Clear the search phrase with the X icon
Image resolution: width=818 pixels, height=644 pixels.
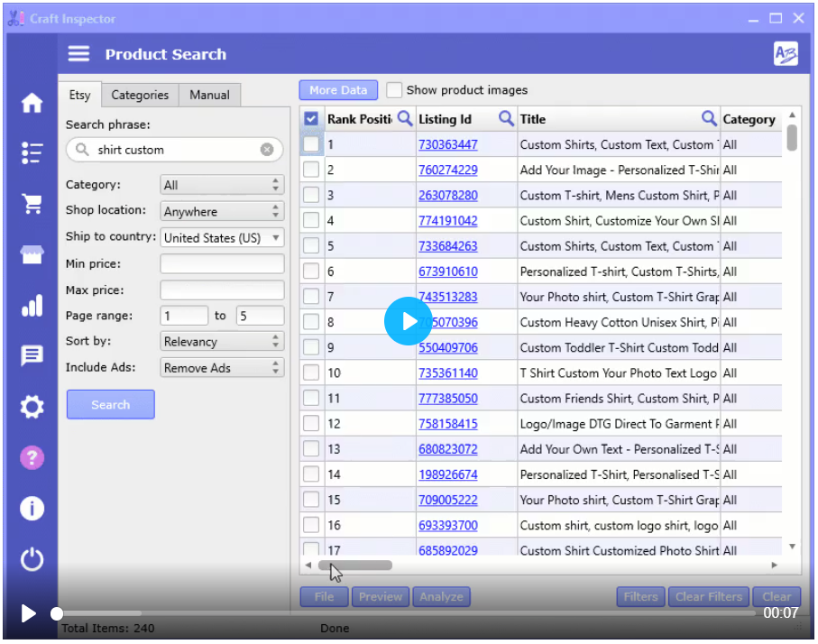pos(267,150)
